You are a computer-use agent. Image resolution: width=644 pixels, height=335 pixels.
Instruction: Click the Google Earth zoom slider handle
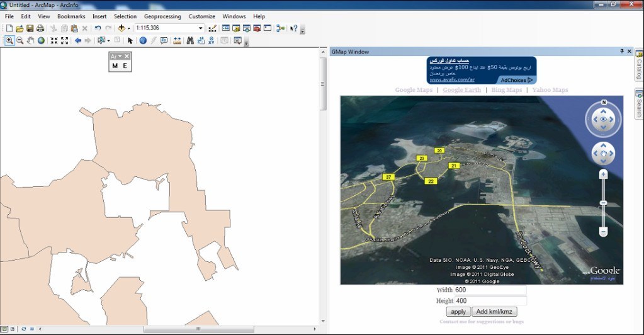coord(603,203)
